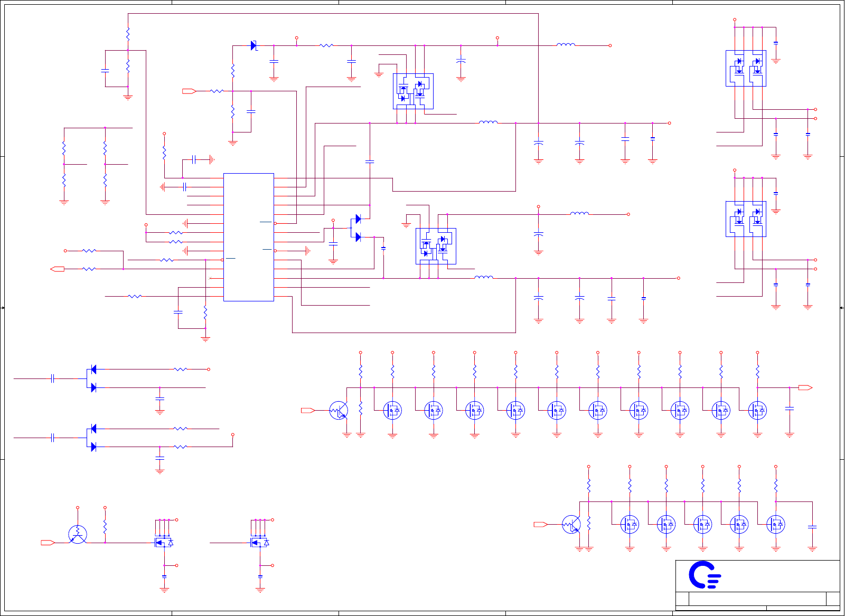Viewport: 845px width, 616px height.
Task: Select the dual diode right of the controller IC
Action: coord(356,228)
